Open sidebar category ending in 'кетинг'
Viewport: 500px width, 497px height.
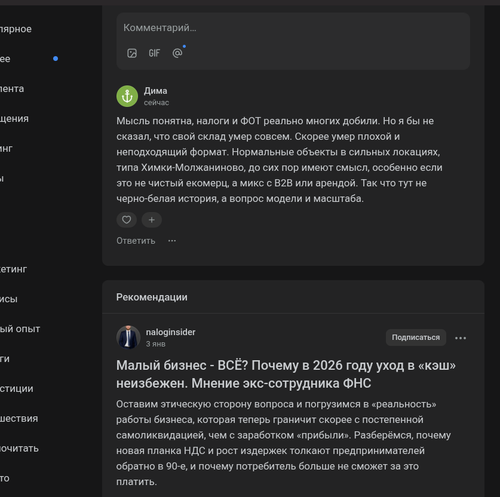(x=13, y=269)
